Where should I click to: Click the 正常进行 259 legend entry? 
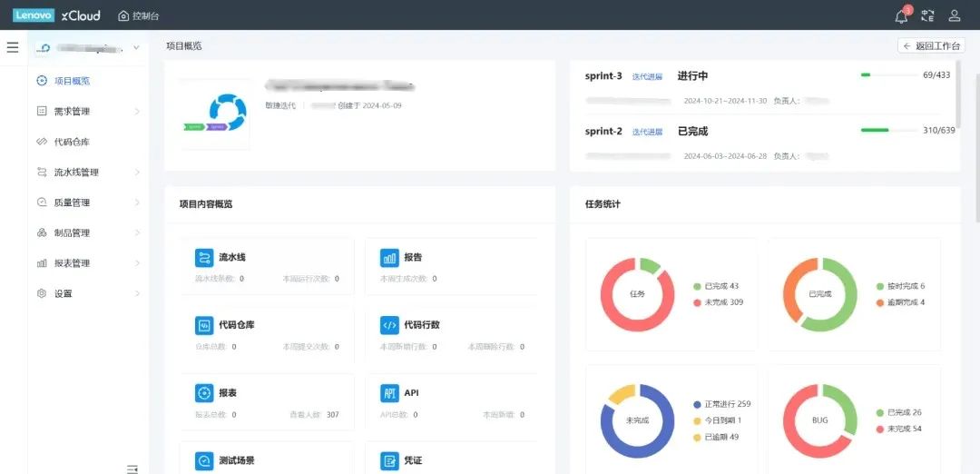(x=722, y=404)
